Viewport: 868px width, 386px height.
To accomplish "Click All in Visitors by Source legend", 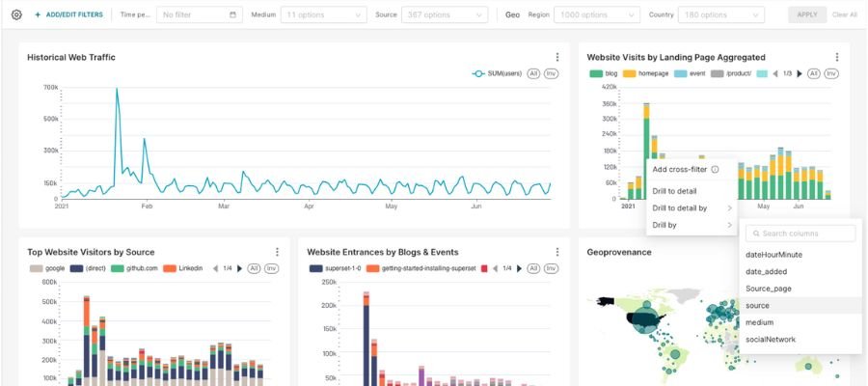I will (x=254, y=268).
